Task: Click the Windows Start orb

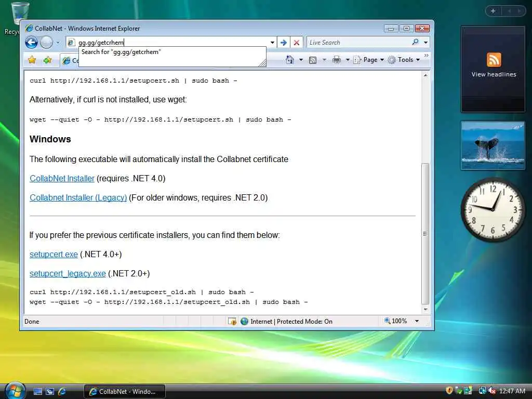Action: (15, 391)
